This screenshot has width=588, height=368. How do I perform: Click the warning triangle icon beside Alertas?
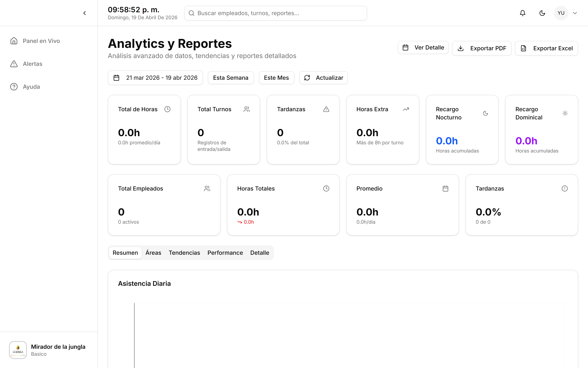click(14, 64)
